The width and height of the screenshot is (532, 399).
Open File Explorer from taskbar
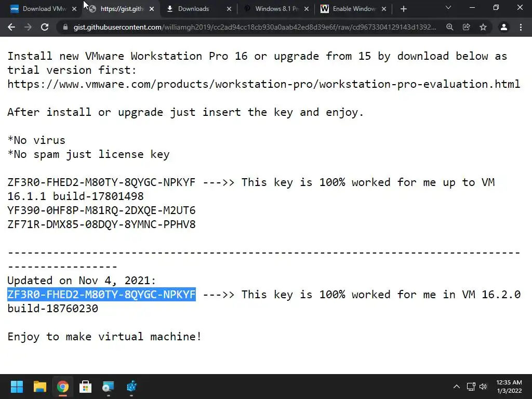39,387
